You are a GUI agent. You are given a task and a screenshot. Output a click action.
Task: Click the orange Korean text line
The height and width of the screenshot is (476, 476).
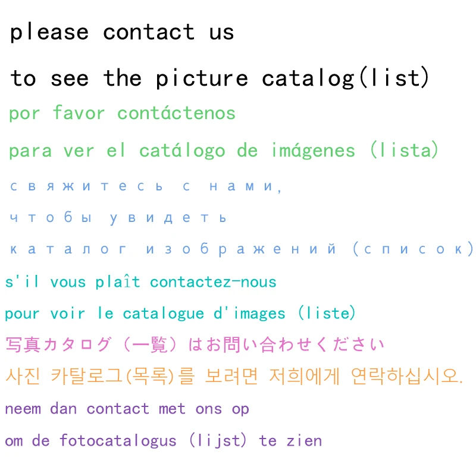coord(233,376)
